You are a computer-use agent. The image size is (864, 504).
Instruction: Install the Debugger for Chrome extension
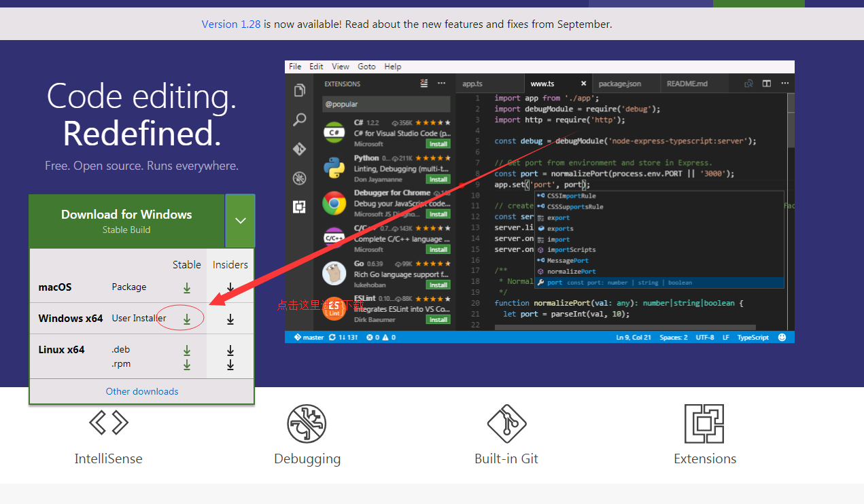pyautogui.click(x=438, y=214)
